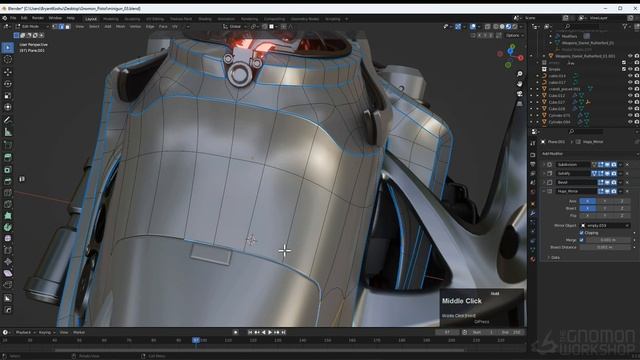Select the Rotate tool
The width and height of the screenshot is (640, 360).
tap(8, 84)
